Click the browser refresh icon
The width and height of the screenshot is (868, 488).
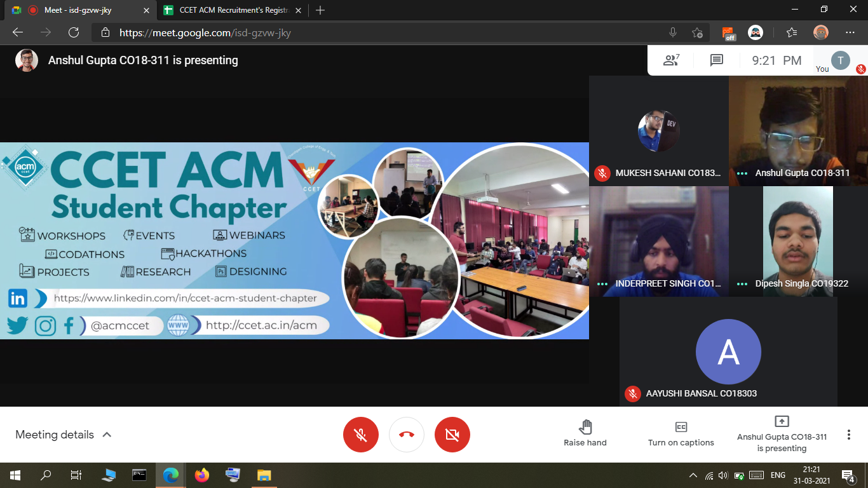click(x=74, y=32)
